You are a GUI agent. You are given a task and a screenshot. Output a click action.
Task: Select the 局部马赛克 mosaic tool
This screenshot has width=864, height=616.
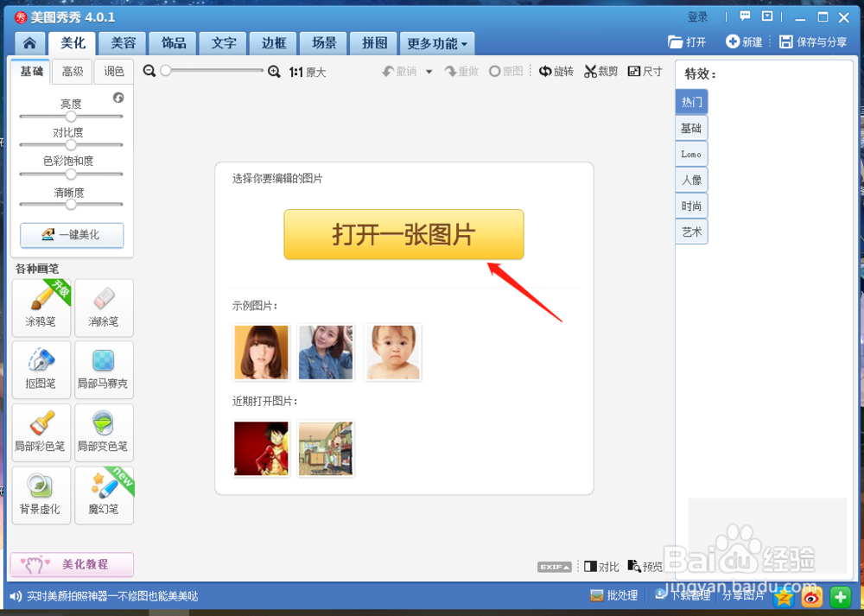pos(105,370)
